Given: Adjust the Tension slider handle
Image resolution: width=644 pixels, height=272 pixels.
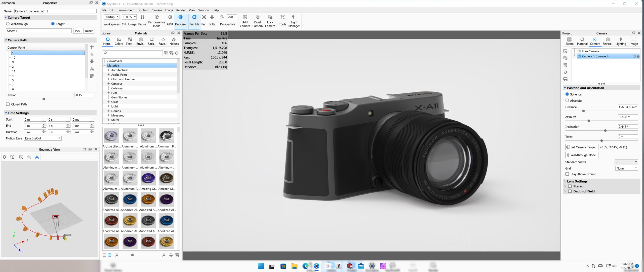Looking at the screenshot, I should pyautogui.click(x=44, y=99).
